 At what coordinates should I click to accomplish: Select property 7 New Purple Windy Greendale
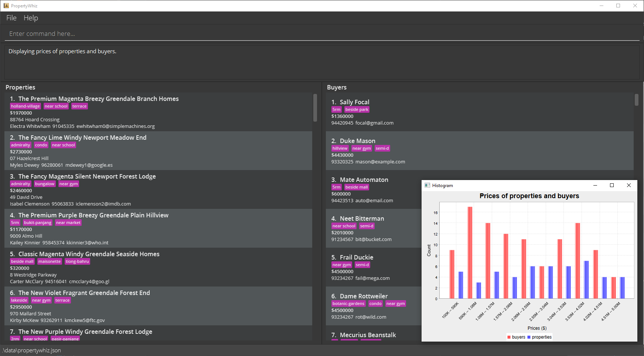pos(158,333)
